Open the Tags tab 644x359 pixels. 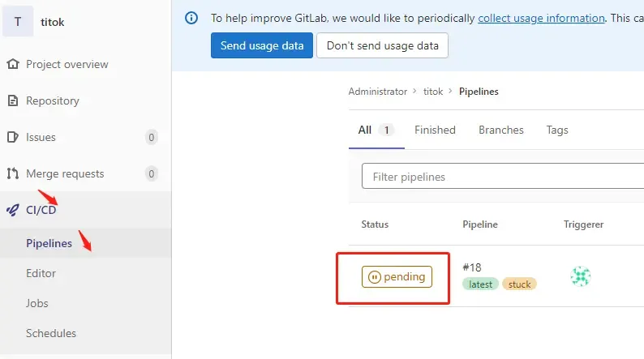[556, 130]
